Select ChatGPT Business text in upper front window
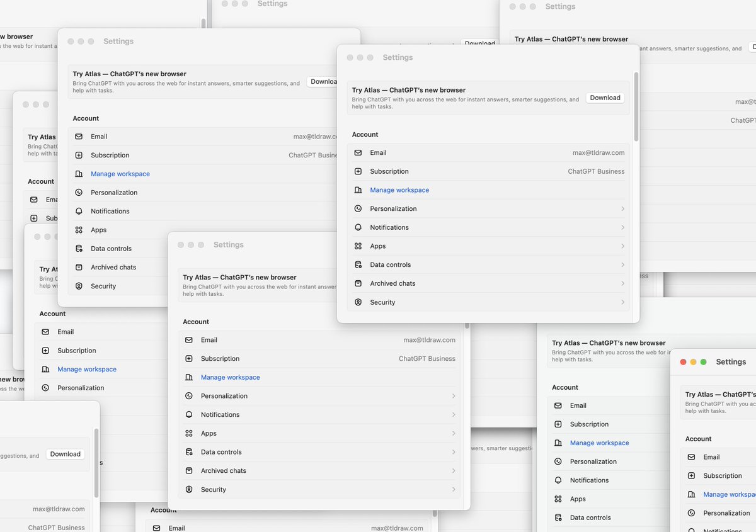The image size is (756, 532). (596, 171)
